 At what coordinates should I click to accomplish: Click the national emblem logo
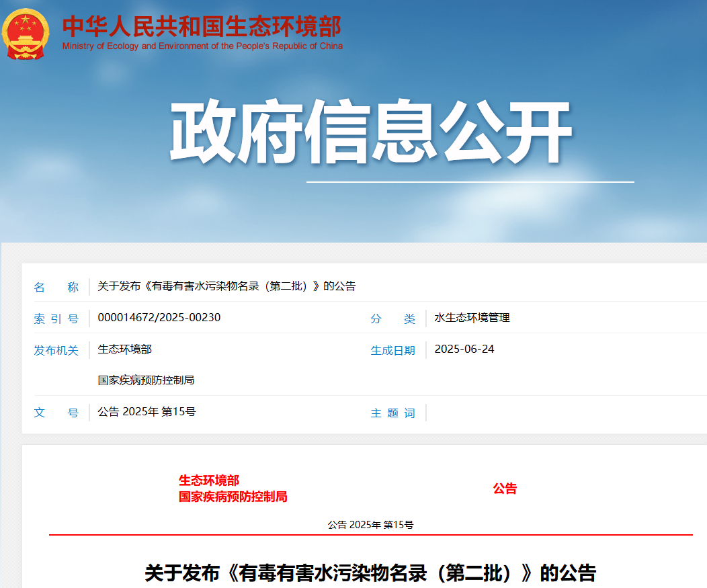[x=25, y=33]
